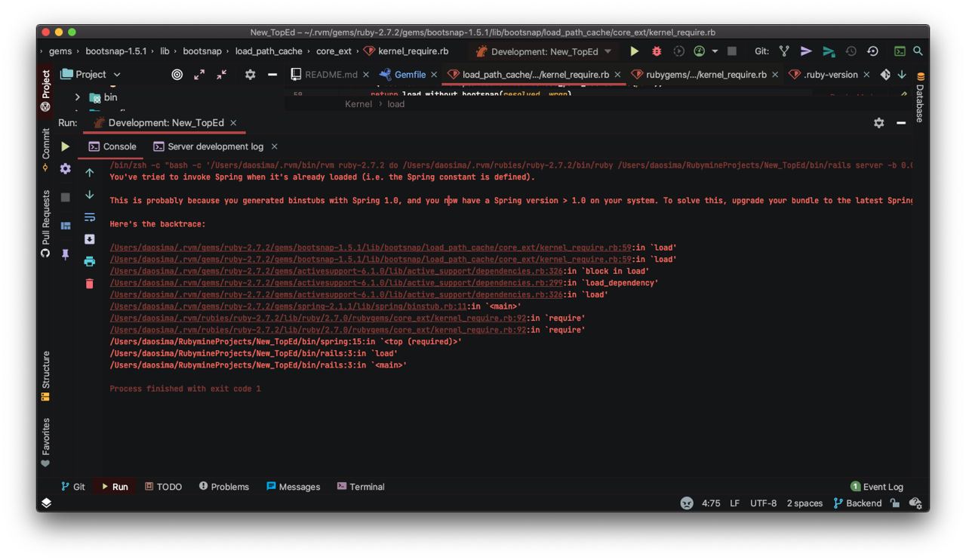
Task: Start debugging with the red bug icon
Action: tap(657, 51)
